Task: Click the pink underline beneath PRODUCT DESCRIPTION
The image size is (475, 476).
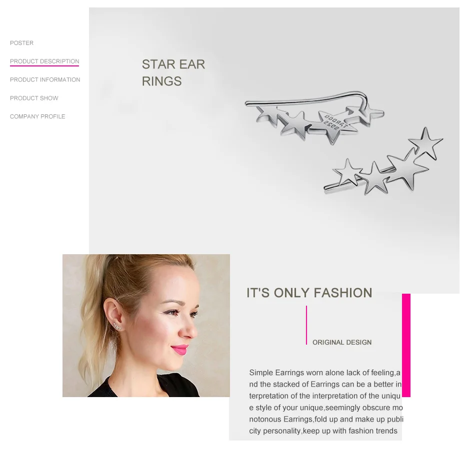Action: [x=44, y=65]
